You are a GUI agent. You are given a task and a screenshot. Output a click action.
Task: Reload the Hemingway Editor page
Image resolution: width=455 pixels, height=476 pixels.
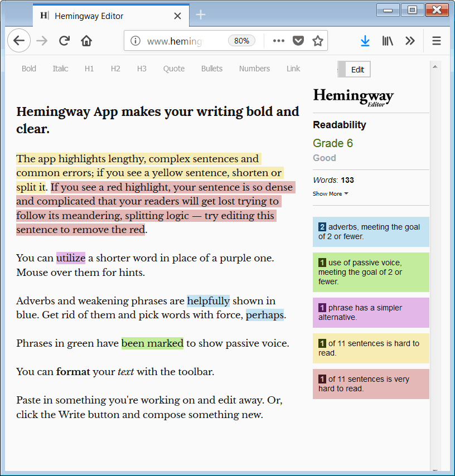tap(64, 41)
